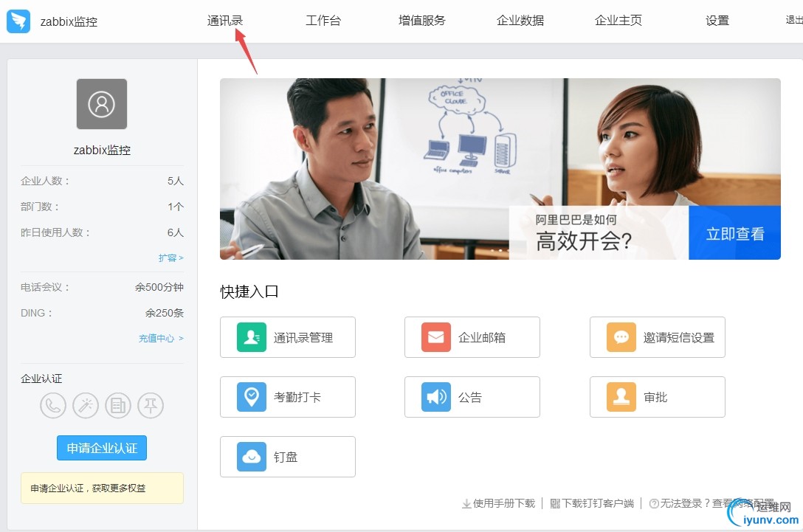
Task: Click the zabbix监控 name under avatar
Action: [102, 150]
